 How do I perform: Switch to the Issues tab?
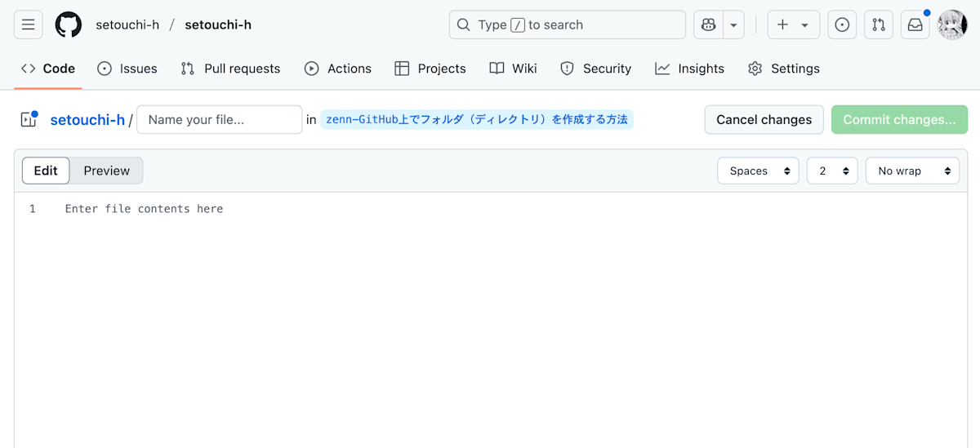127,69
